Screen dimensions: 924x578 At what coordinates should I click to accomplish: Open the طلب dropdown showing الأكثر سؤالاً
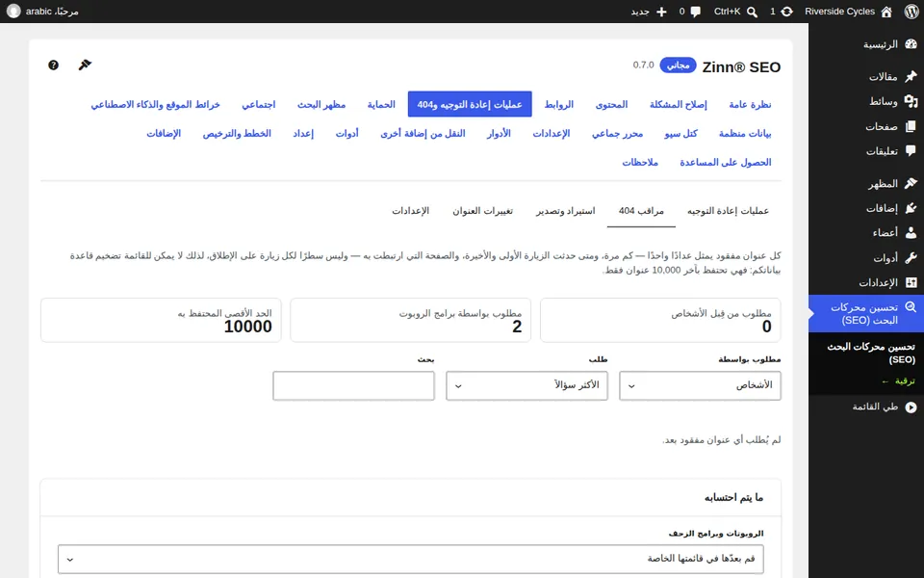526,385
